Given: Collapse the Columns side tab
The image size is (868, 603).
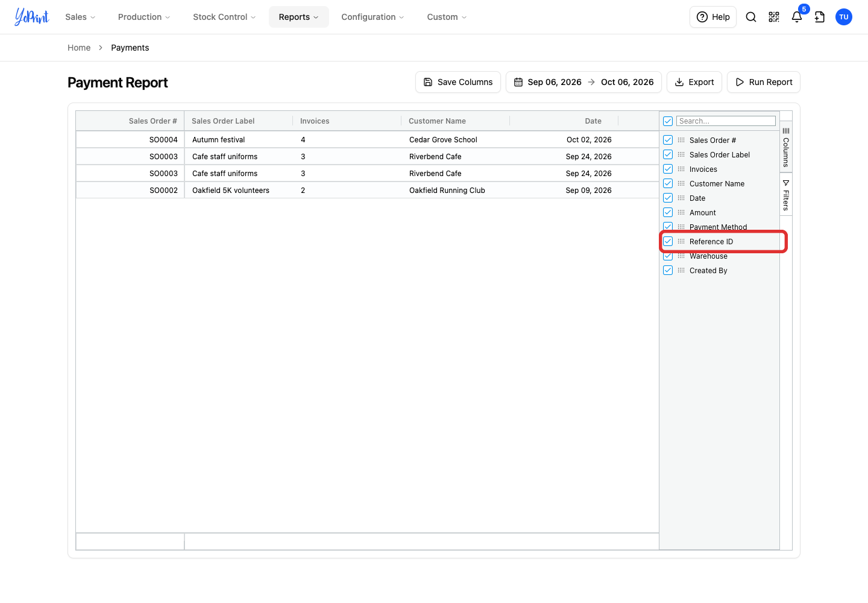Looking at the screenshot, I should click(x=786, y=147).
